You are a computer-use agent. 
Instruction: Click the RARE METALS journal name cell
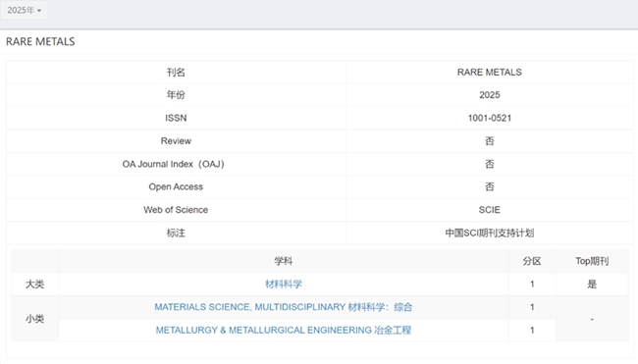(490, 73)
